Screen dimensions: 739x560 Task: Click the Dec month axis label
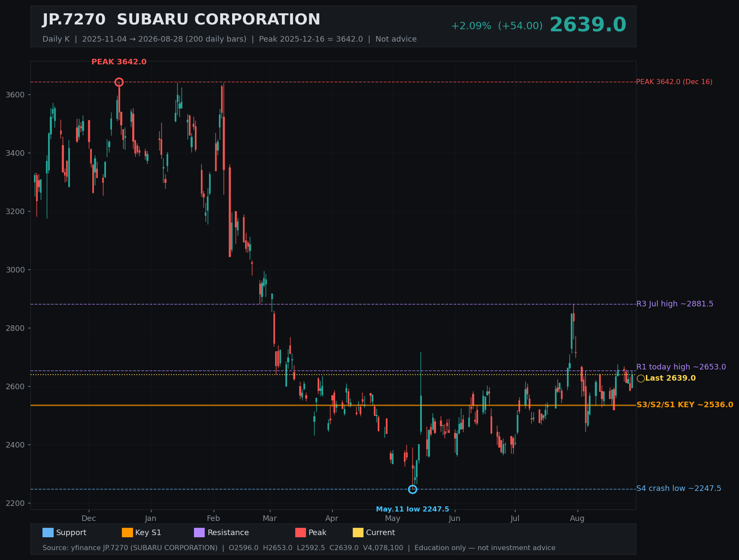coord(89,518)
